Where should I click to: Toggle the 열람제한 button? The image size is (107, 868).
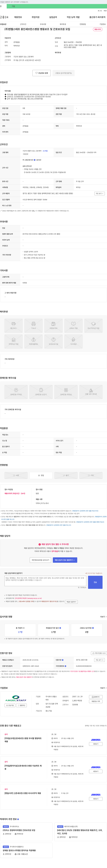pyautogui.click(x=22, y=705)
